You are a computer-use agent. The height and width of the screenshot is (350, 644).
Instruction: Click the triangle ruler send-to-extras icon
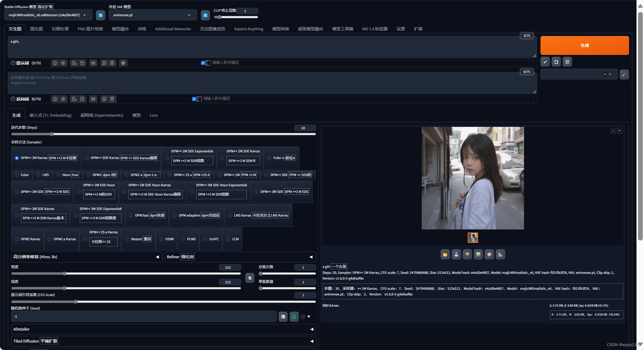[x=500, y=255]
